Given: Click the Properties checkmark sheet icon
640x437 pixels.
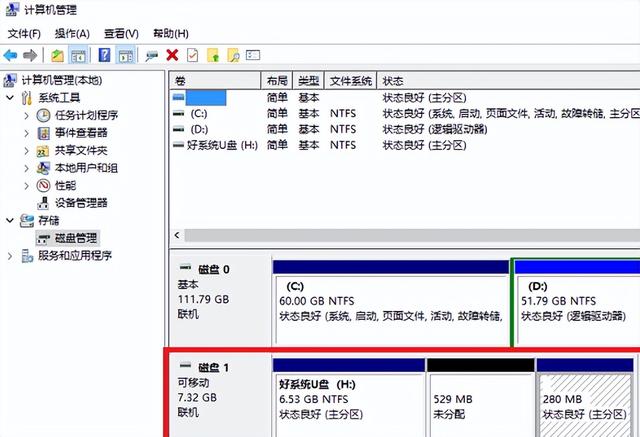Looking at the screenshot, I should [x=192, y=55].
